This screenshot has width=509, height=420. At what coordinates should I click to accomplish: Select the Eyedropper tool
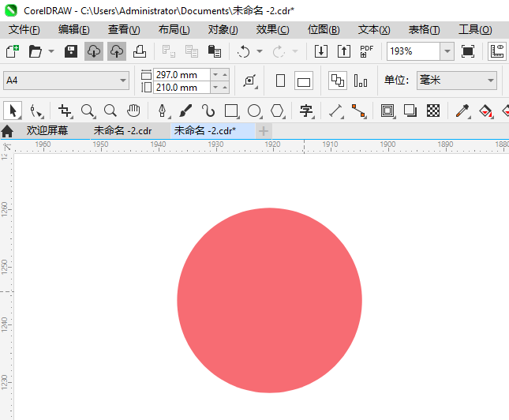463,111
